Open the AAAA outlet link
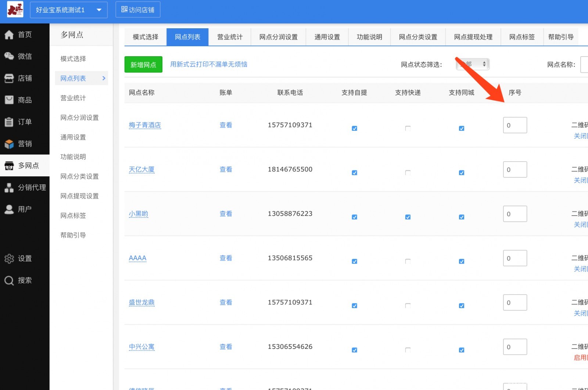The image size is (588, 390). [137, 258]
